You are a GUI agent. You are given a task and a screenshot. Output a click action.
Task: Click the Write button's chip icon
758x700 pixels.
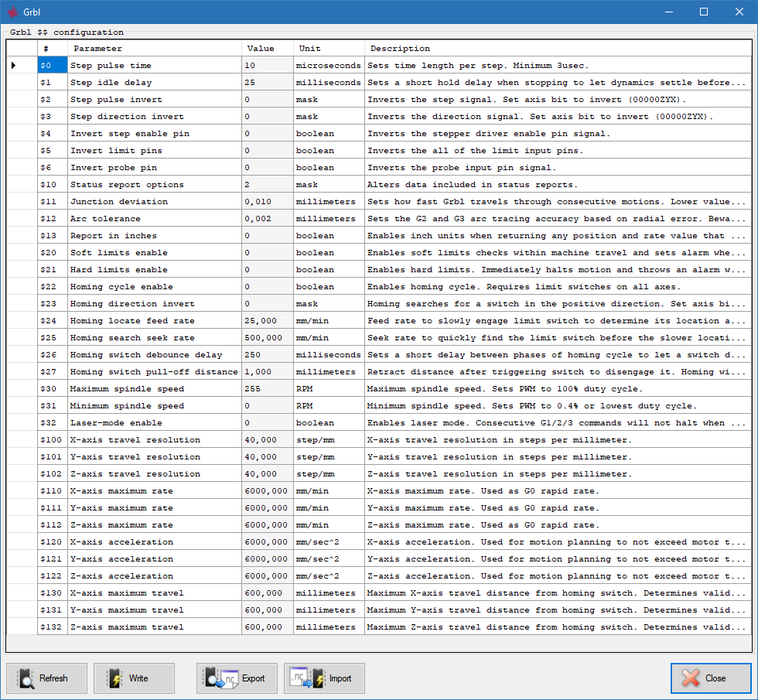click(114, 678)
